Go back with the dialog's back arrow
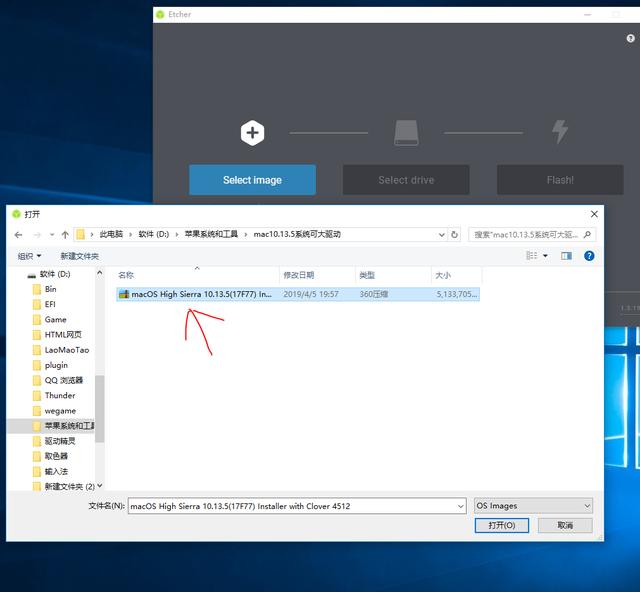640x592 pixels. [x=18, y=235]
